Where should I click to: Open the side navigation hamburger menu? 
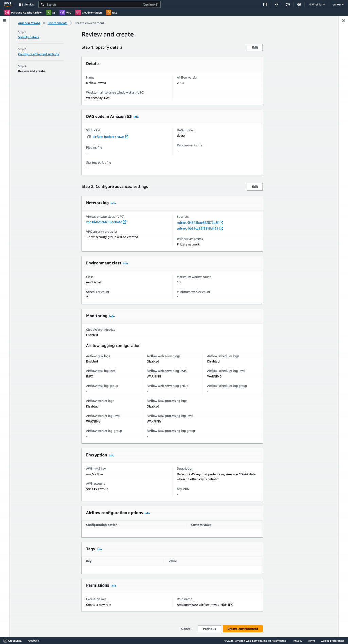tap(4, 21)
